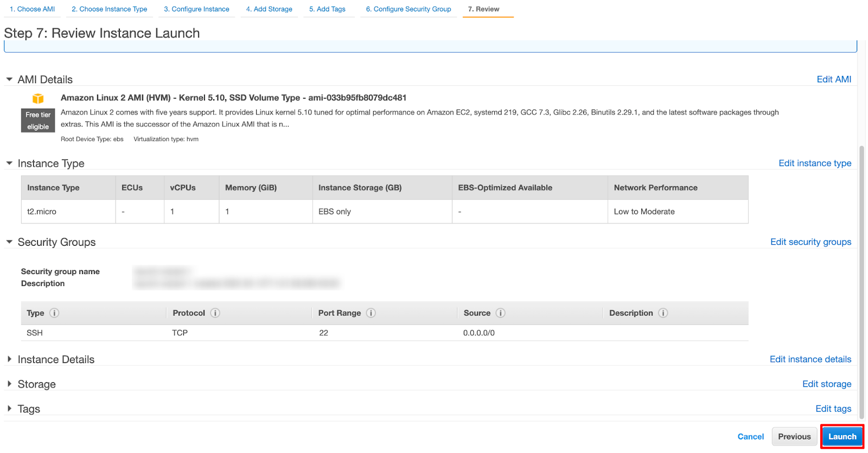The image size is (868, 453).
Task: Open the Edit security groups link
Action: (810, 242)
